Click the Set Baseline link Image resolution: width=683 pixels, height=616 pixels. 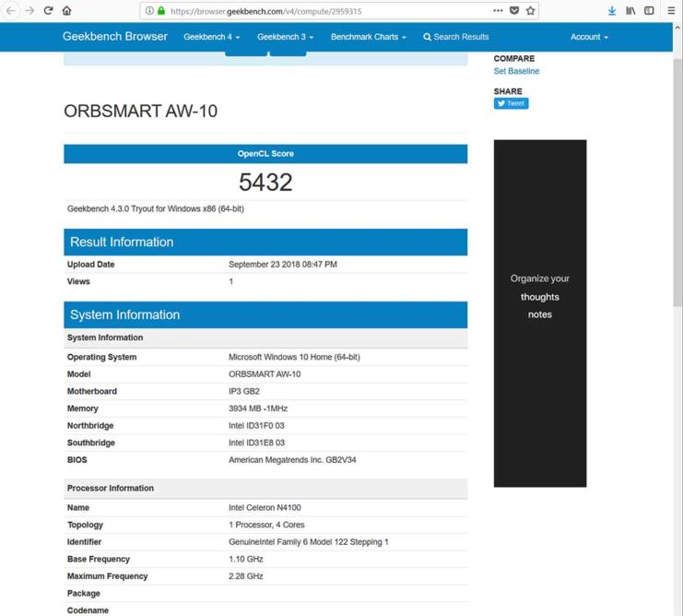pos(516,71)
